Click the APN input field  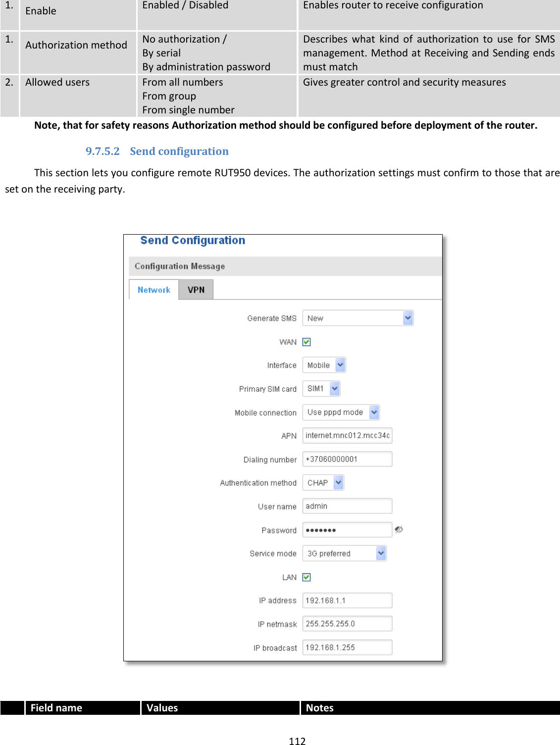click(347, 435)
